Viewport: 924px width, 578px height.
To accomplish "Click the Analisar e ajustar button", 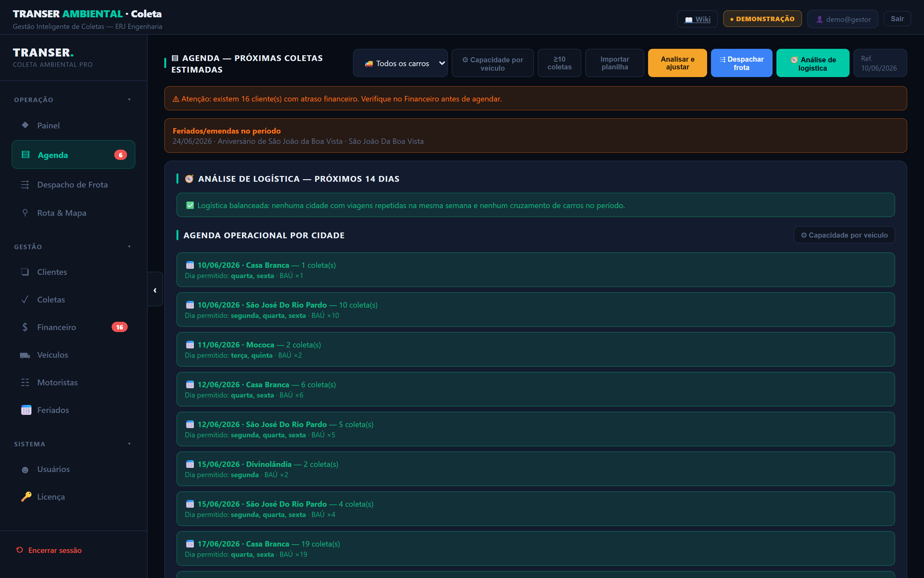I will point(677,63).
